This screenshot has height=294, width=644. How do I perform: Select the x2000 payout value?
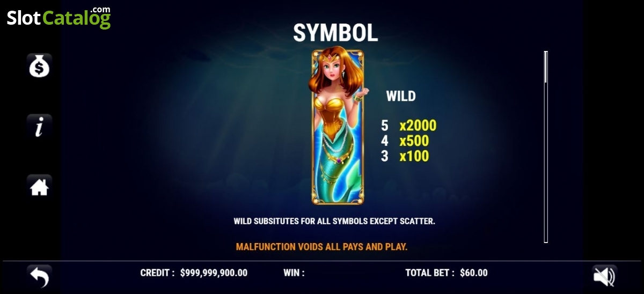pyautogui.click(x=418, y=126)
